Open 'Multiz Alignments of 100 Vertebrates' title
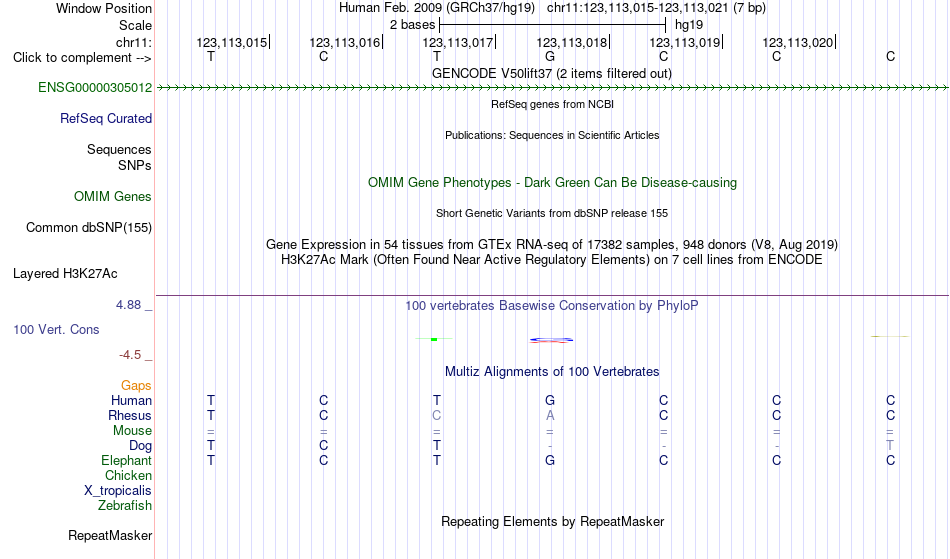950x559 pixels. pos(552,372)
